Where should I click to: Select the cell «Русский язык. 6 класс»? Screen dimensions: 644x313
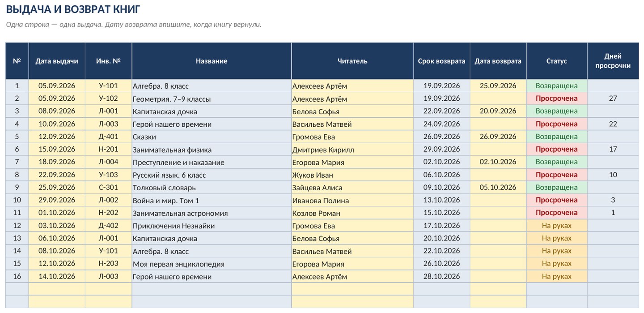point(212,175)
